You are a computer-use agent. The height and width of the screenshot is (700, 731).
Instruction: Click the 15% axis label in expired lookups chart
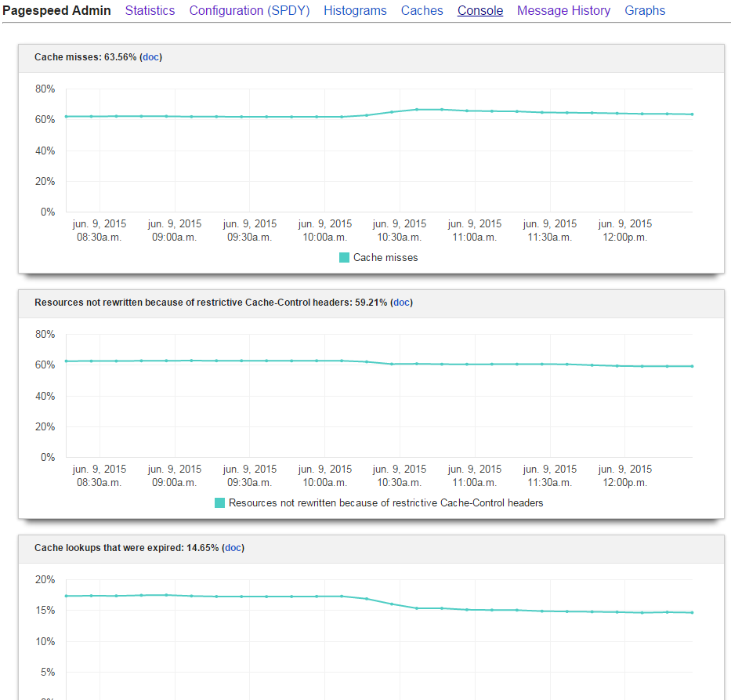click(x=45, y=610)
